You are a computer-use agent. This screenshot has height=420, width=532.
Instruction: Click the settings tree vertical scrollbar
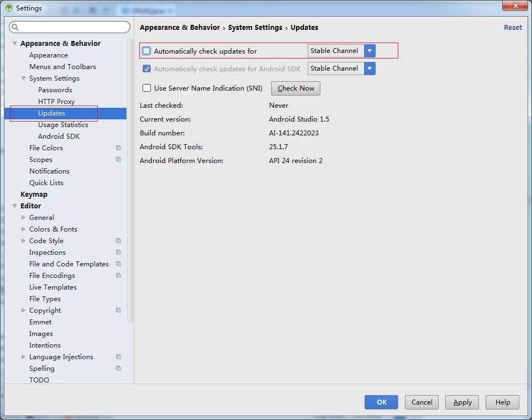click(130, 180)
